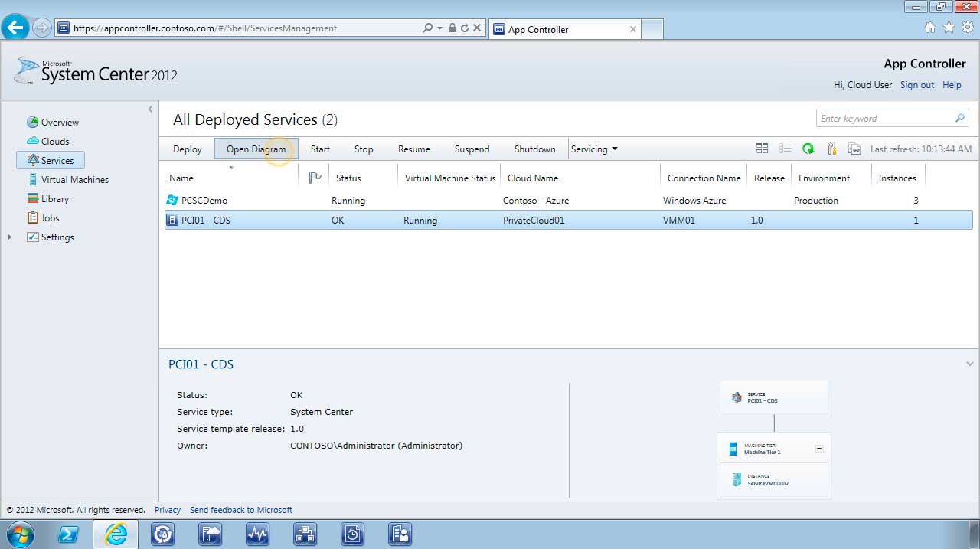Click the Azure icon beside PCSCDemo
The width and height of the screenshot is (980, 549).
pyautogui.click(x=172, y=200)
